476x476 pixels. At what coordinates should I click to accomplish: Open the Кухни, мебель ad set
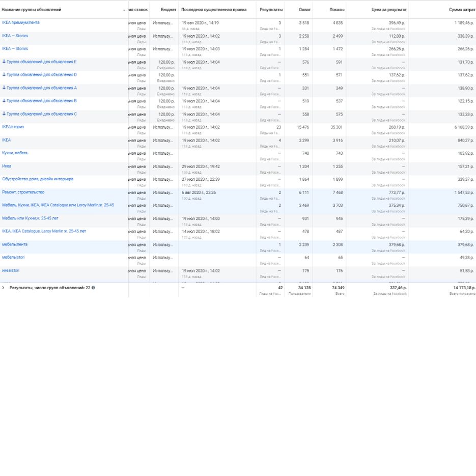[15, 153]
